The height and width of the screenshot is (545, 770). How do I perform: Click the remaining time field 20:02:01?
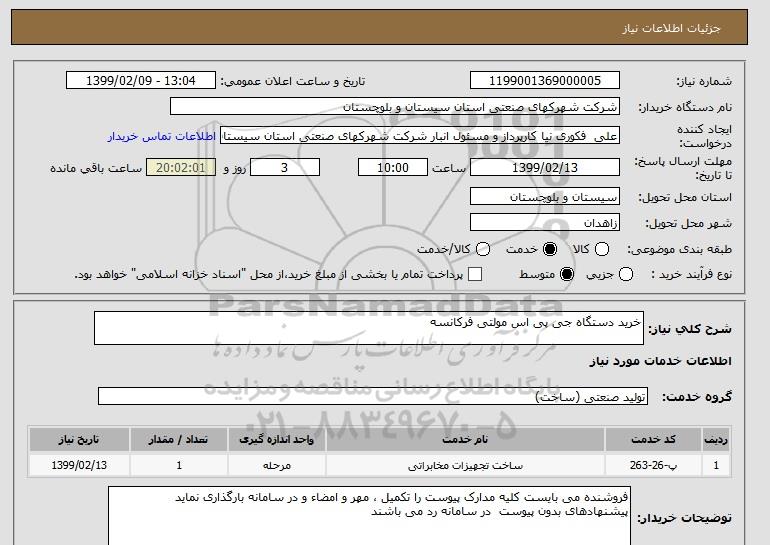(181, 167)
